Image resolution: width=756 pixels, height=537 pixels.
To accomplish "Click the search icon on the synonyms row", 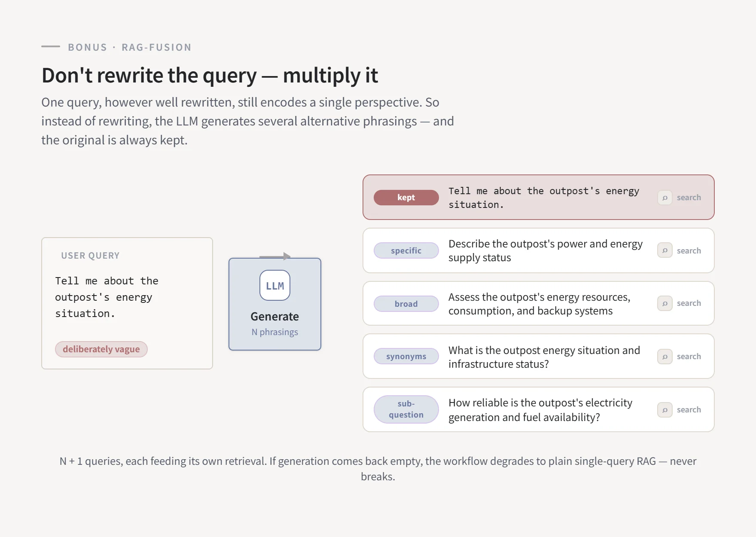I will pyautogui.click(x=665, y=357).
